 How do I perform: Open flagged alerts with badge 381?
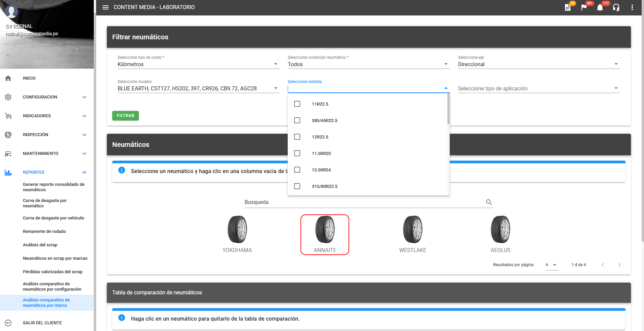(x=584, y=7)
